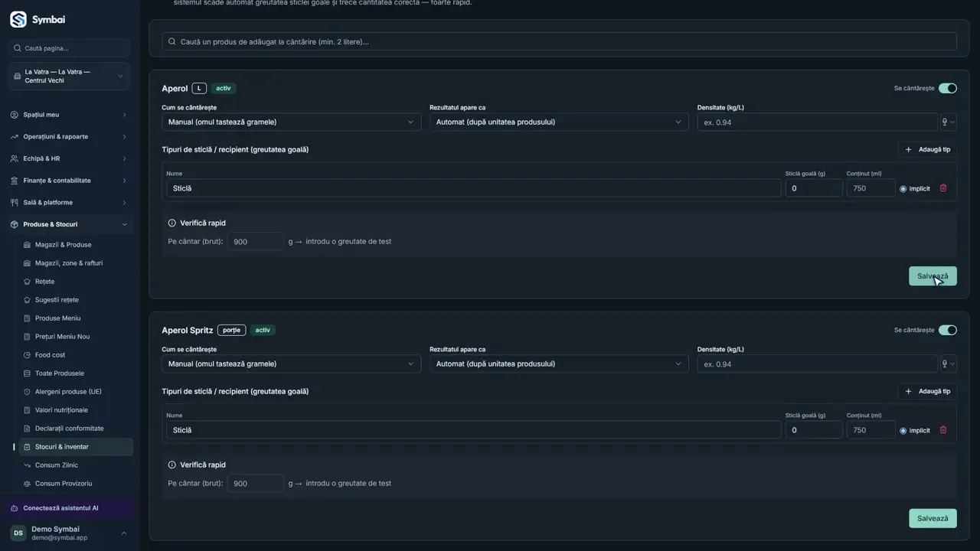Expand Finanțe & contabilitate menu section

click(x=69, y=181)
